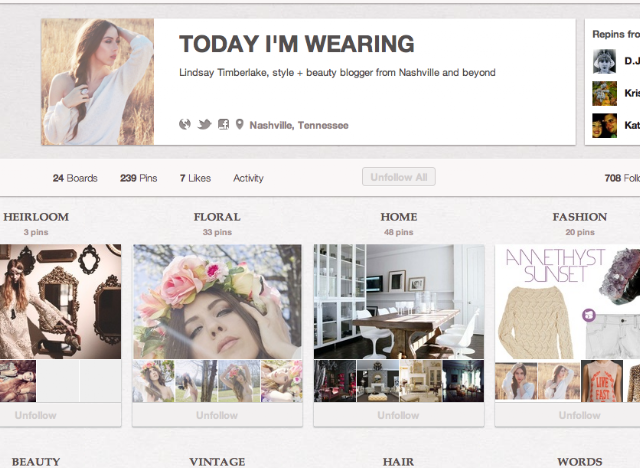Open the VINTAGE board title
This screenshot has height=468, width=640.
[217, 462]
